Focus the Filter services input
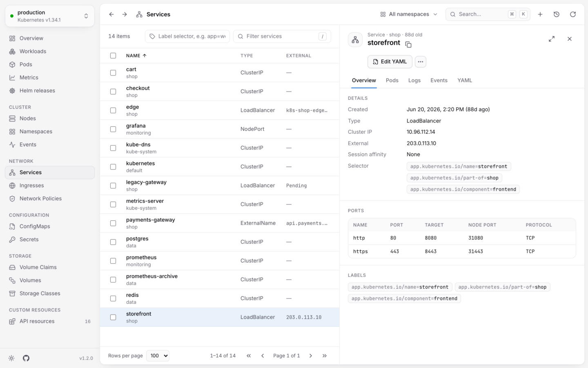The image size is (588, 368). 282,36
